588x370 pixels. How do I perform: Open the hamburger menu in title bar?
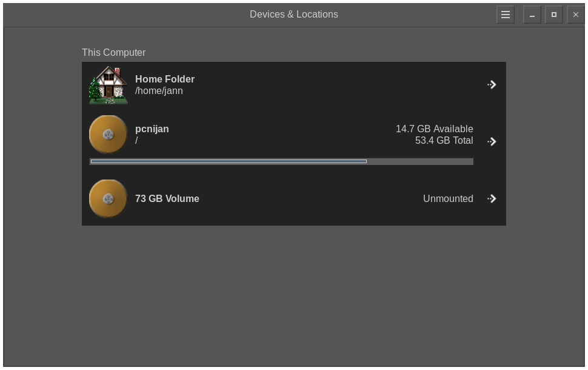coord(505,15)
